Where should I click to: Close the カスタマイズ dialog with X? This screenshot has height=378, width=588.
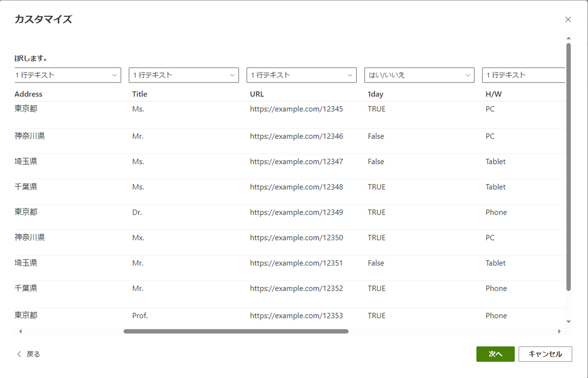click(568, 19)
